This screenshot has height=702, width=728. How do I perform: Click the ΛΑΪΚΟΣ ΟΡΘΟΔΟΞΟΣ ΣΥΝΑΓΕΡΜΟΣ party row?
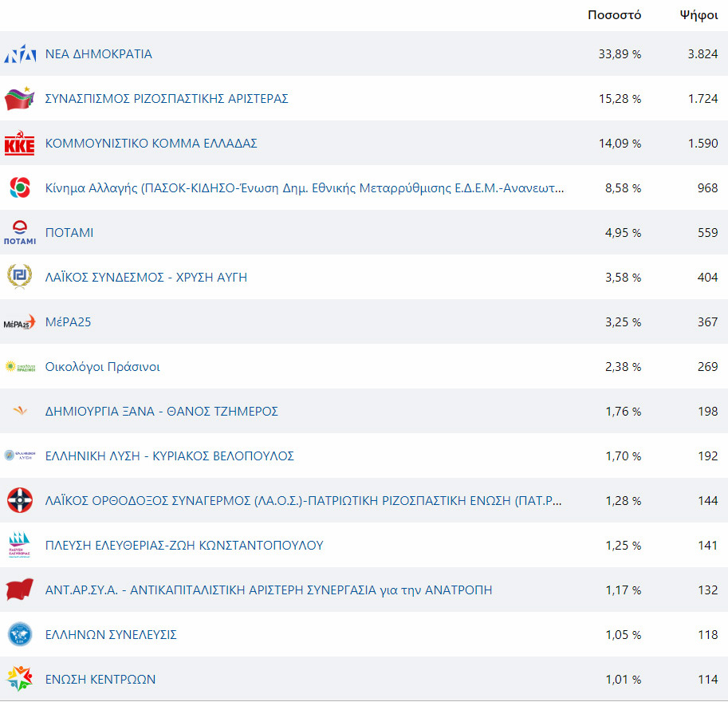tap(364, 500)
